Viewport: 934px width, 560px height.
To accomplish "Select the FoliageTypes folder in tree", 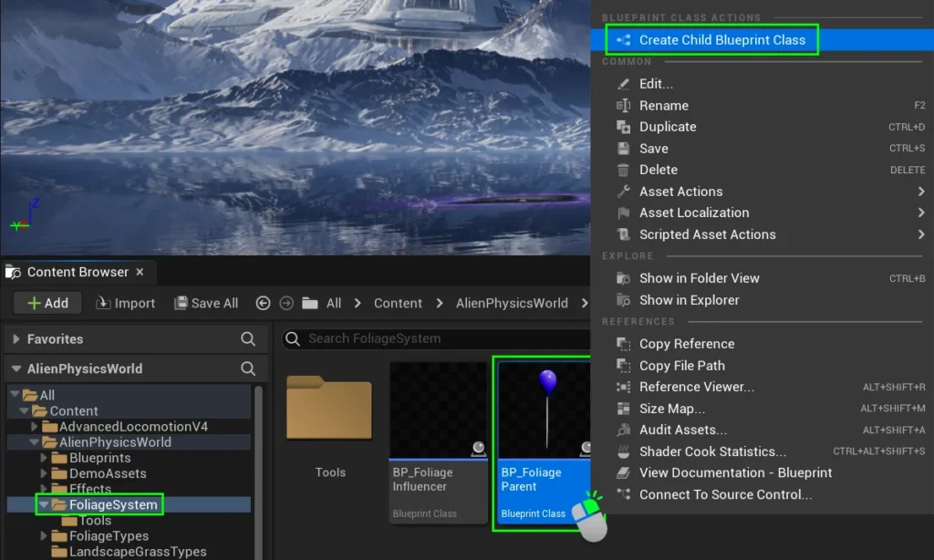I will pos(109,536).
